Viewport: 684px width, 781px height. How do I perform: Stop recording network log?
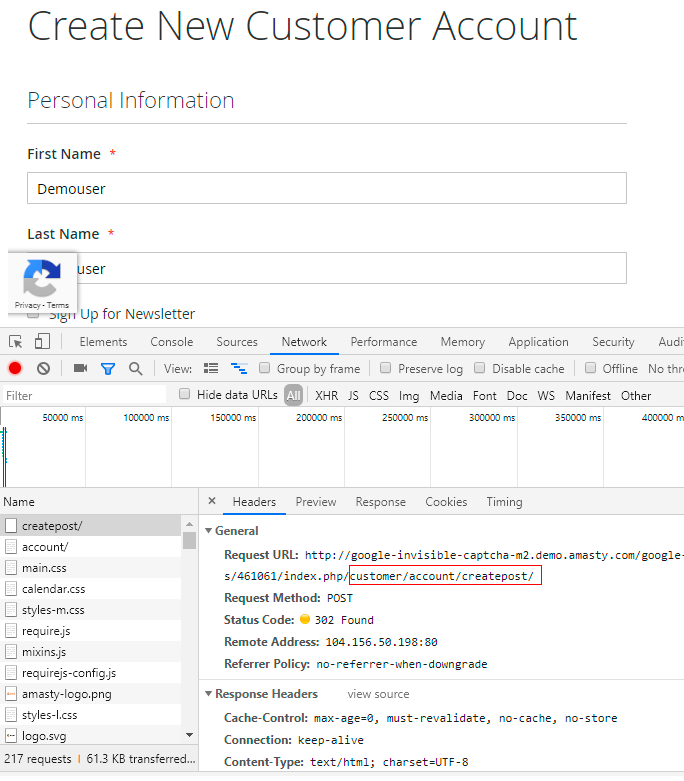[15, 369]
